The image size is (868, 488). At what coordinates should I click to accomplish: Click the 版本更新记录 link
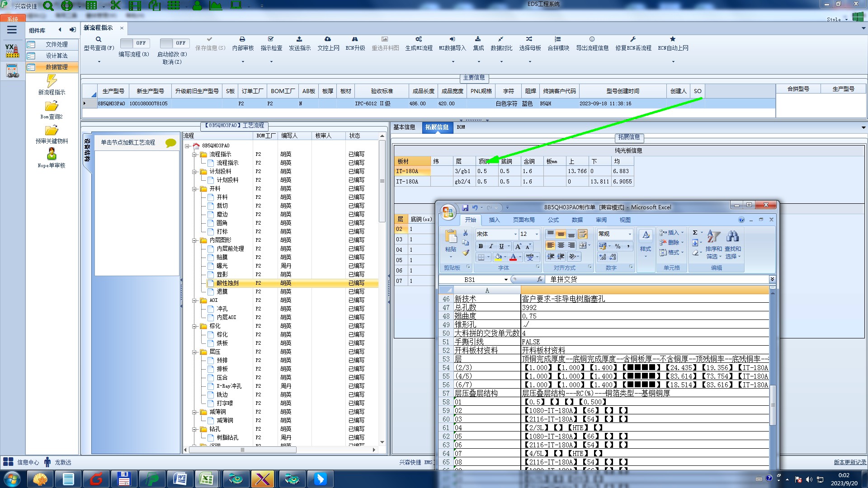coord(849,462)
